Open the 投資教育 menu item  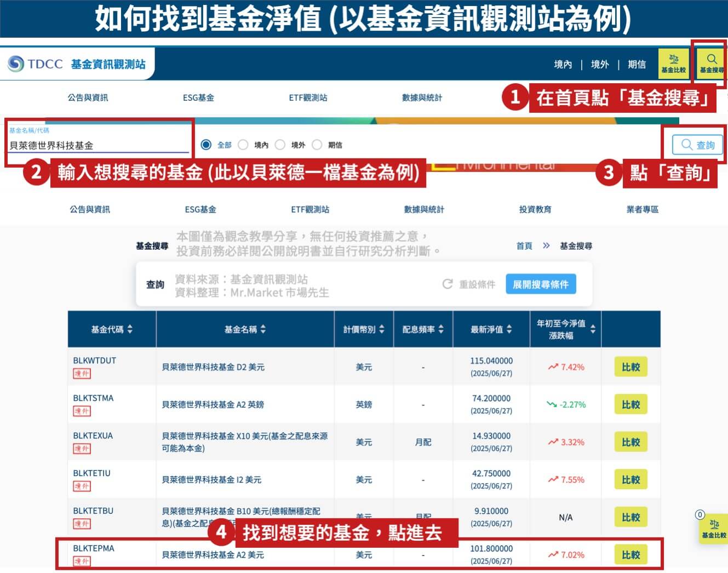coord(535,209)
